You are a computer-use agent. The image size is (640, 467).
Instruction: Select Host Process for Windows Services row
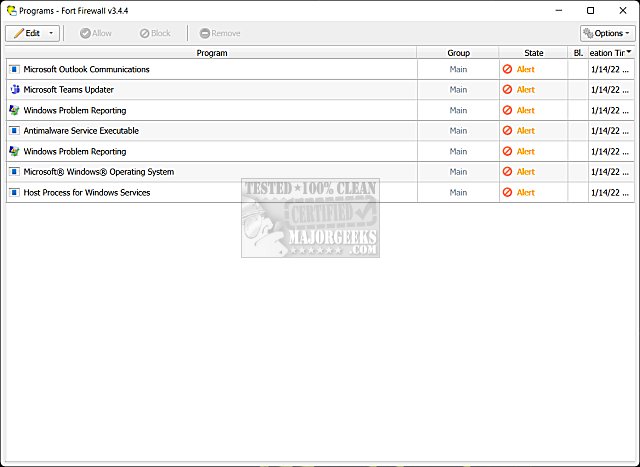tap(320, 192)
